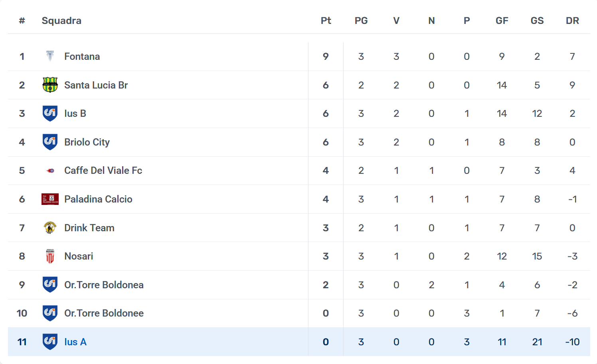Click the Nosari striped crest
The width and height of the screenshot is (597, 364).
point(50,256)
